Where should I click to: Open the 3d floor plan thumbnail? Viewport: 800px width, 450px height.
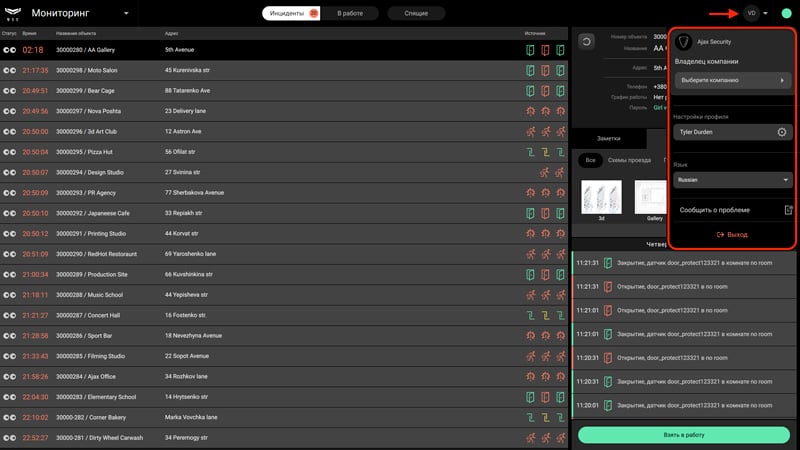pos(601,197)
